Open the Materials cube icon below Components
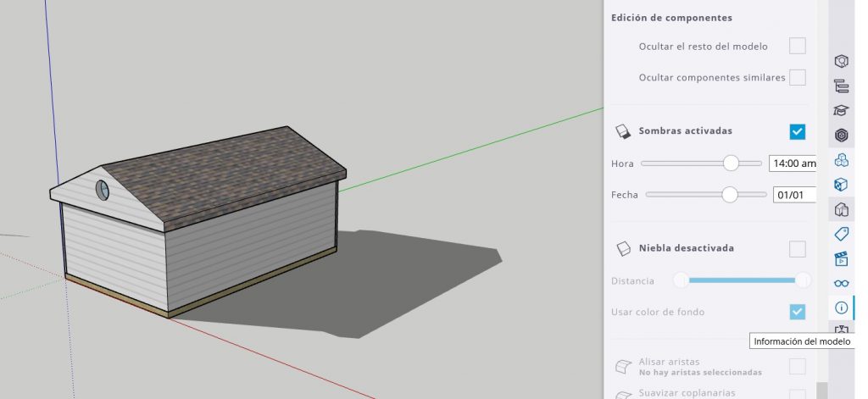 tap(841, 184)
